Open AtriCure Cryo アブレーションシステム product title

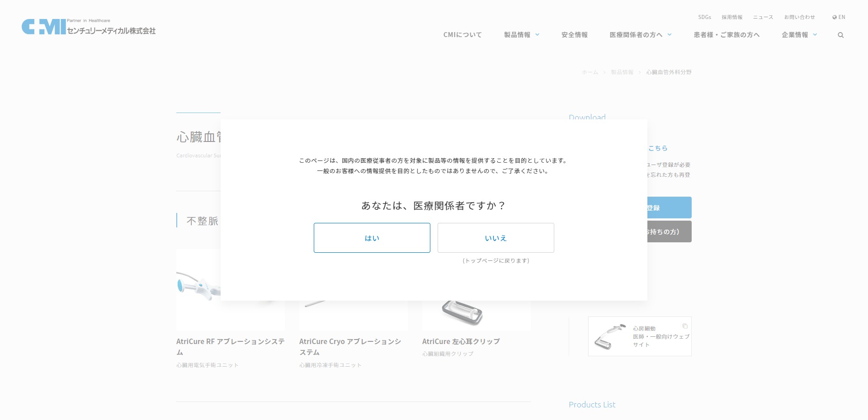coord(350,347)
